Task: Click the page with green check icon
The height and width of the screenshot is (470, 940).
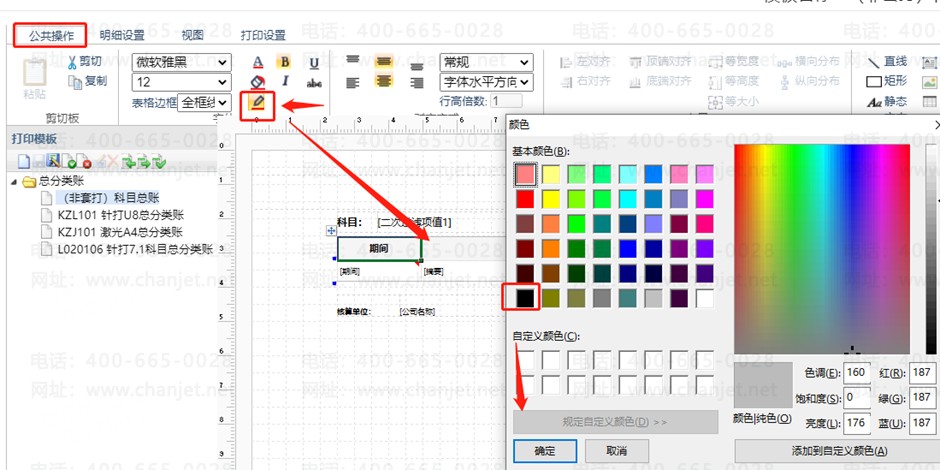Action: coord(70,161)
